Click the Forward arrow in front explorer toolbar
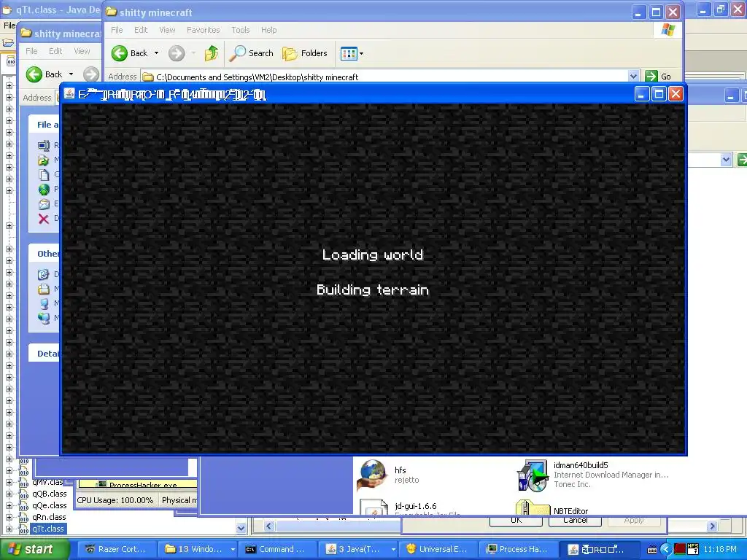Viewport: 747px width, 560px height. [177, 53]
